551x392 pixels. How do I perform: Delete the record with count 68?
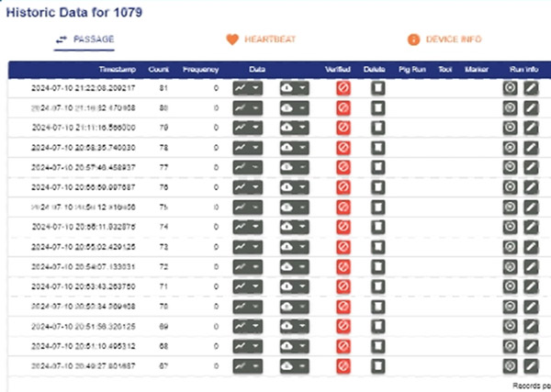tap(377, 346)
